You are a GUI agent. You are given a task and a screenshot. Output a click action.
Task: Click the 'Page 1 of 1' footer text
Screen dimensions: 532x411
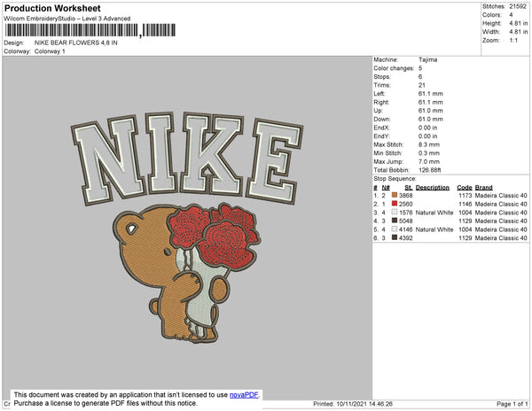[512, 404]
